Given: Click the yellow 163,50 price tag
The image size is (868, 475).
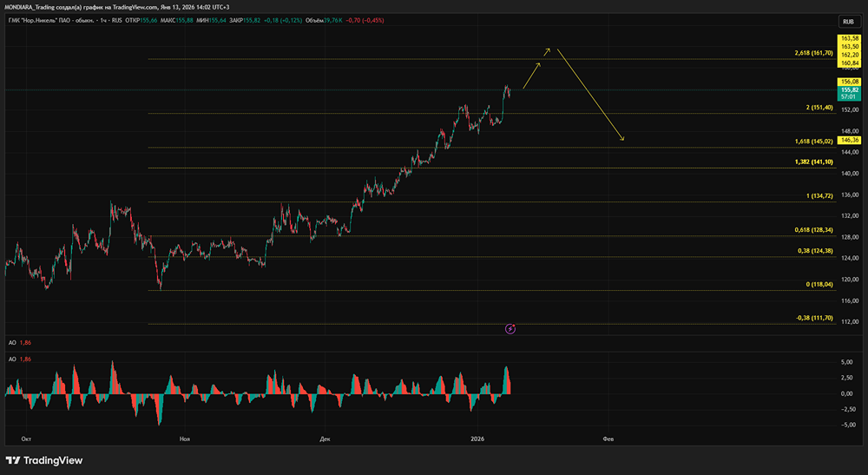Looking at the screenshot, I should (x=849, y=47).
